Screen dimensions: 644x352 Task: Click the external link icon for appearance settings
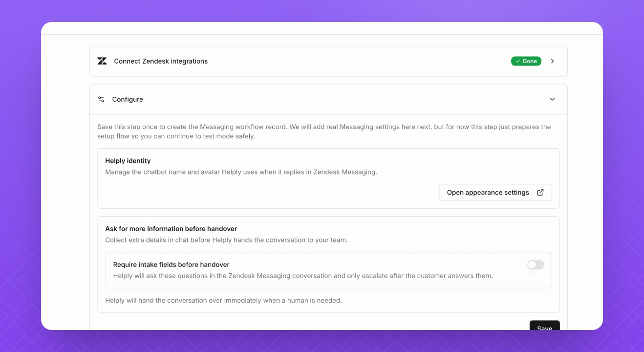pos(540,193)
